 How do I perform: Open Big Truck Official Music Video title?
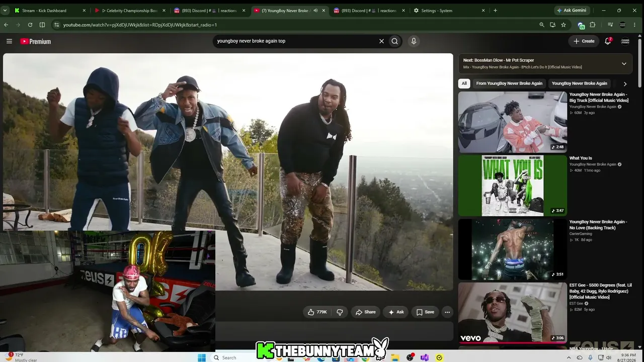tap(599, 98)
